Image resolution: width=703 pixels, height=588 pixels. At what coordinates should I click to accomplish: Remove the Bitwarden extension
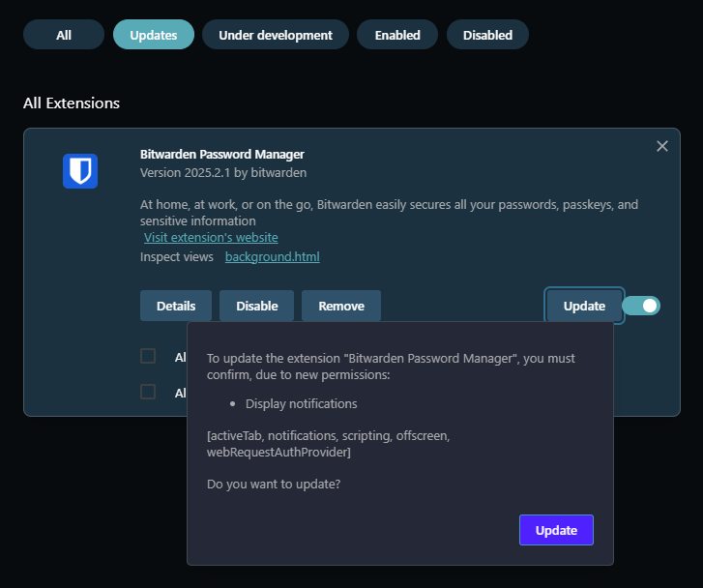341,306
